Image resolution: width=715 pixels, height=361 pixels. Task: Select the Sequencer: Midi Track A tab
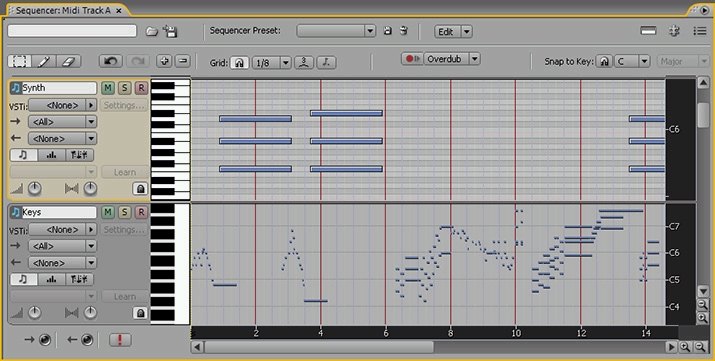(63, 10)
